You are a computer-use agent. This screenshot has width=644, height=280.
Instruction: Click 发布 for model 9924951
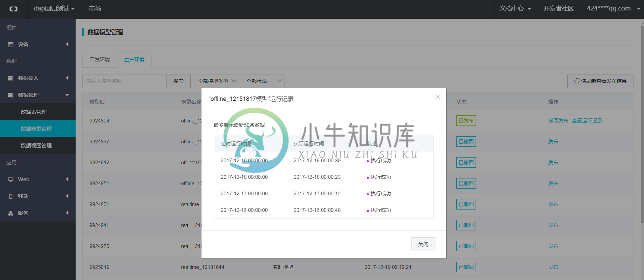coord(553,184)
